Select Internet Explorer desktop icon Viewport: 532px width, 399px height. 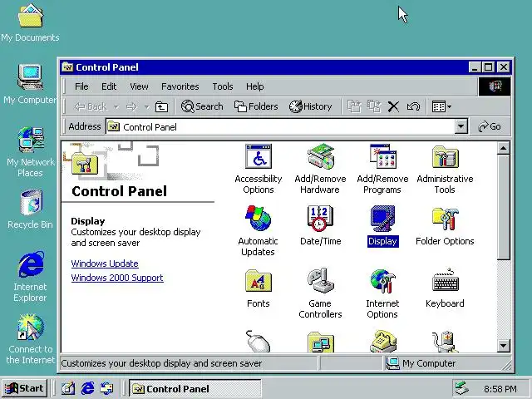[x=30, y=277]
